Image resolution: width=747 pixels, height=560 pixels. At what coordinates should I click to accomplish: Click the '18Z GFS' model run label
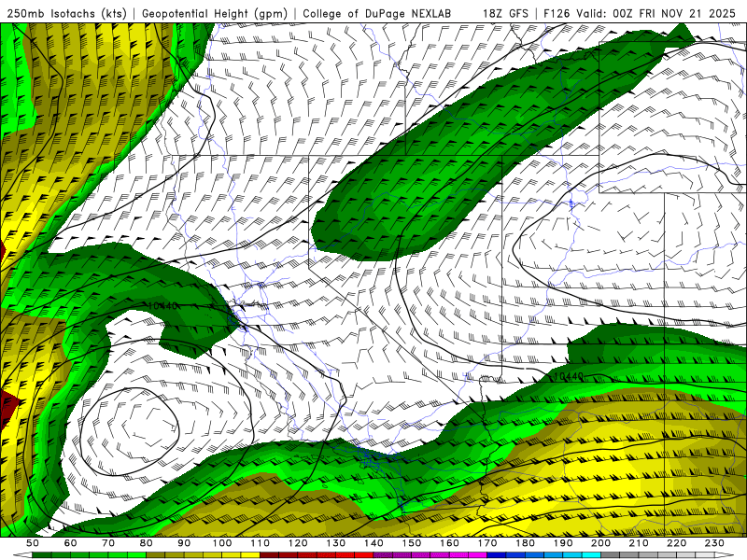pos(505,13)
